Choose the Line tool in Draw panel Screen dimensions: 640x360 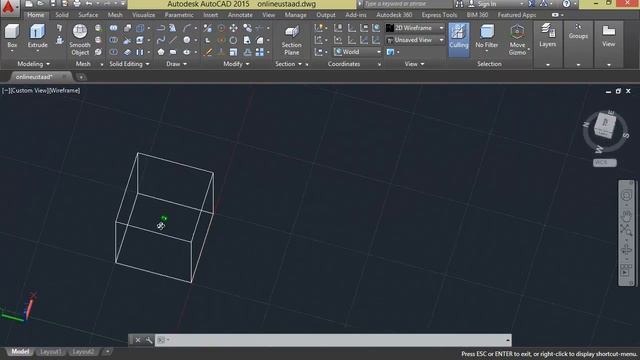pyautogui.click(x=173, y=40)
